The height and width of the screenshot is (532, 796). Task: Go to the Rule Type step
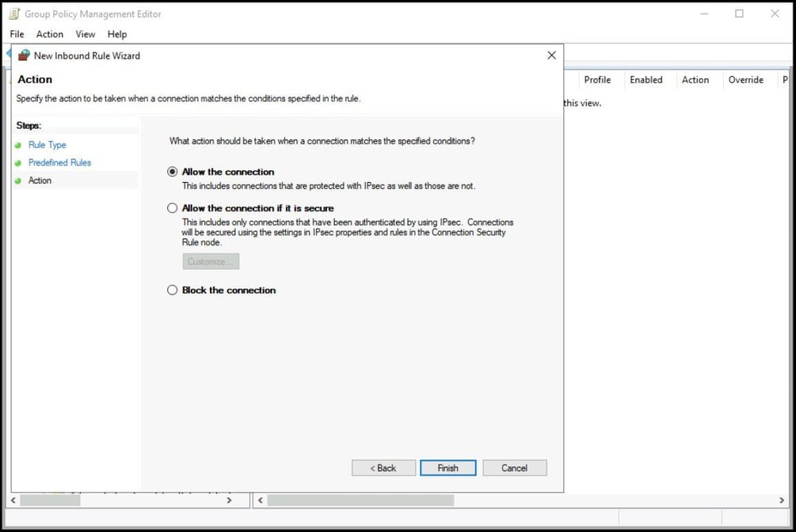click(47, 145)
